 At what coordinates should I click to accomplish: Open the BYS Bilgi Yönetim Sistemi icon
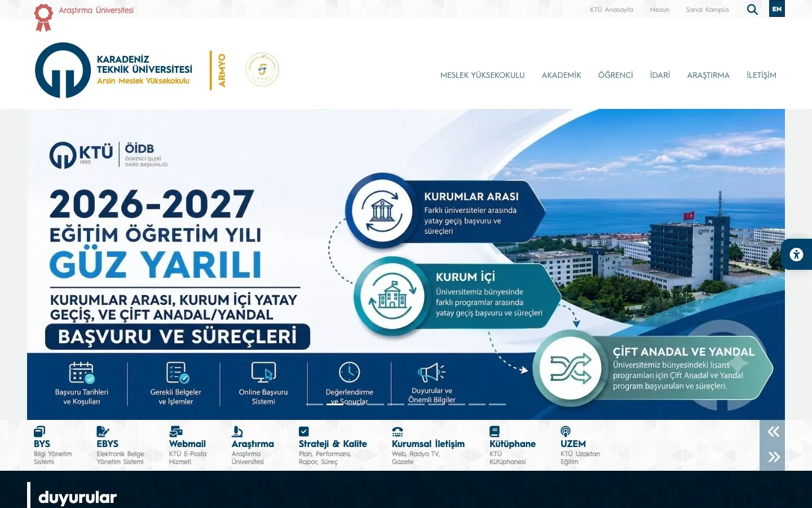click(x=39, y=432)
